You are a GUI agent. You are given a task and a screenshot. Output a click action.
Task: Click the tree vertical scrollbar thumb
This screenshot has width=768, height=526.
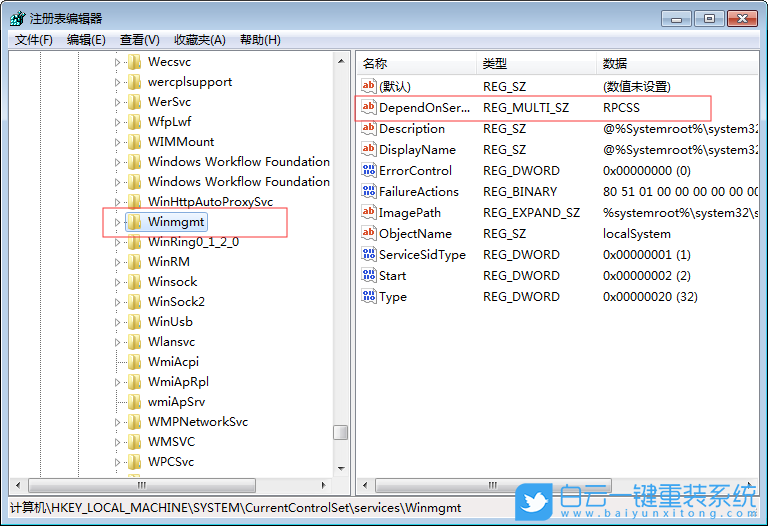pos(340,432)
